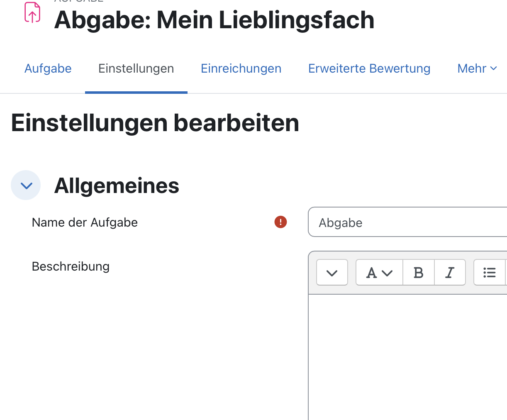
Task: Toggle bold formatting in the description editor
Action: (x=418, y=273)
